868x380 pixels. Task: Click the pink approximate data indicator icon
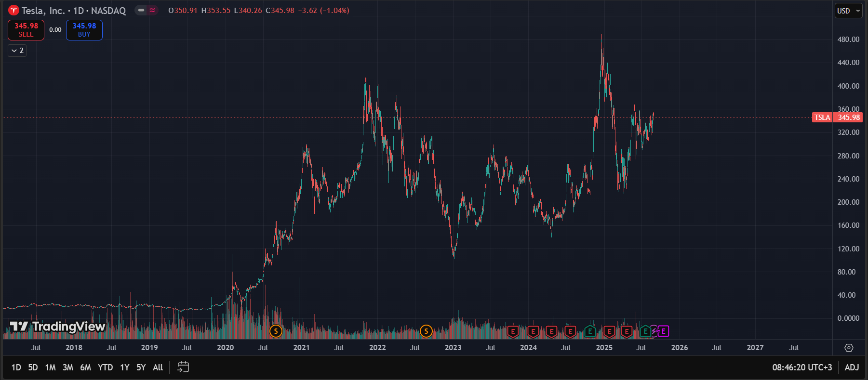click(152, 10)
